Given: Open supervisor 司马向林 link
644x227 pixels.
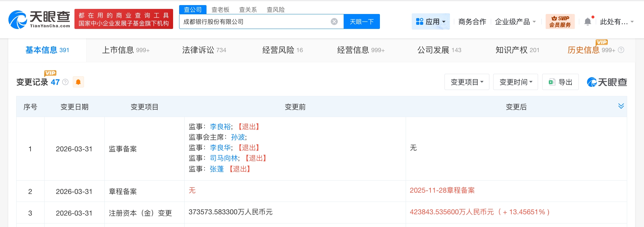Looking at the screenshot, I should coord(224,158).
